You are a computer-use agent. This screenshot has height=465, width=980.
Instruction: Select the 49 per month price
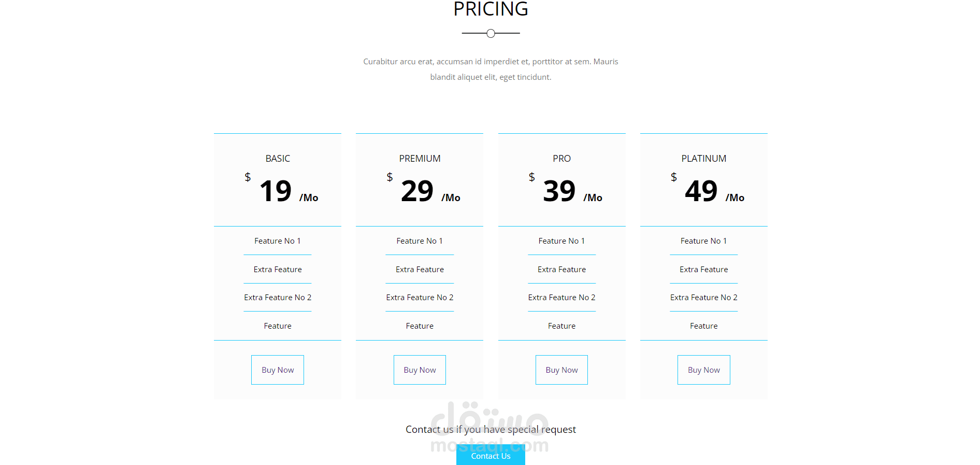[701, 191]
